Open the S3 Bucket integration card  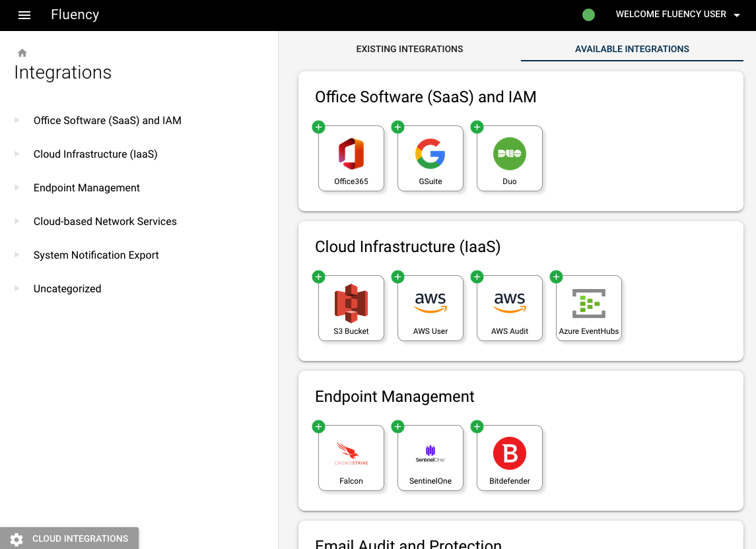(351, 308)
